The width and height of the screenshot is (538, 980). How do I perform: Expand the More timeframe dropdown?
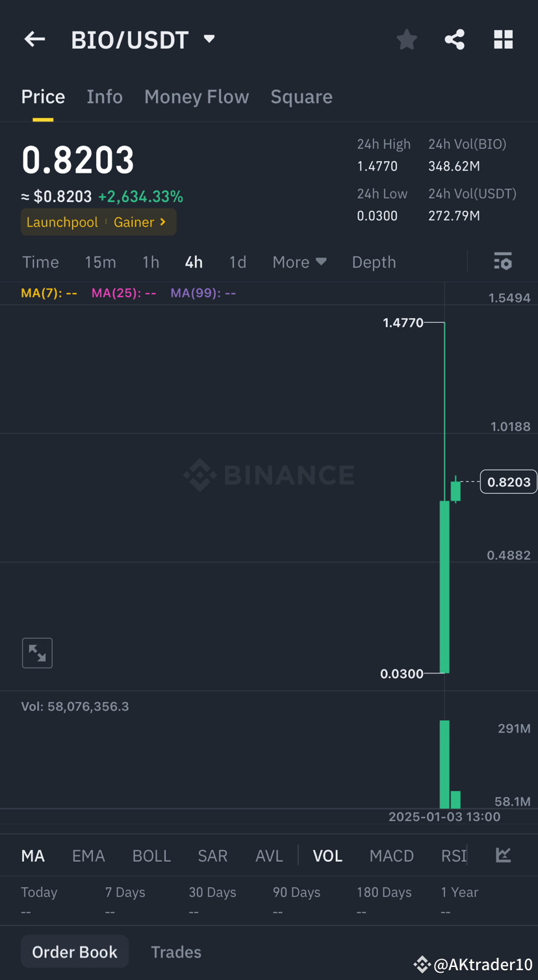pos(300,262)
